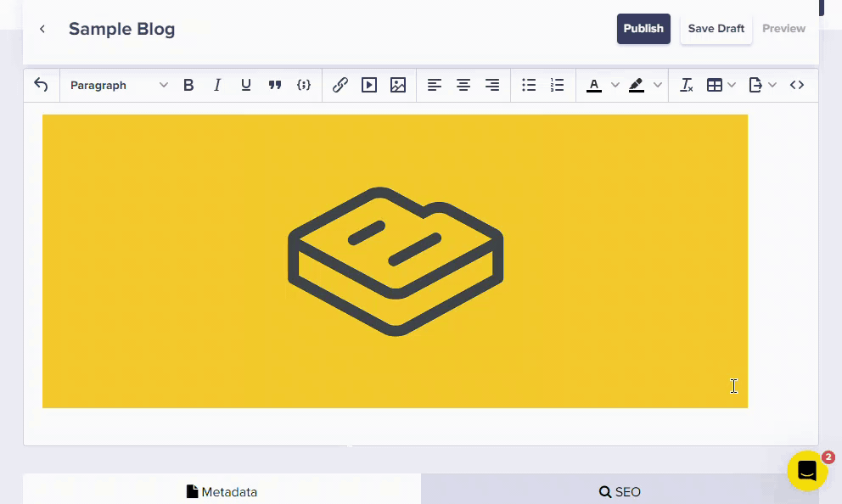This screenshot has width=842, height=504.
Task: Click the undo arrow icon
Action: point(41,85)
